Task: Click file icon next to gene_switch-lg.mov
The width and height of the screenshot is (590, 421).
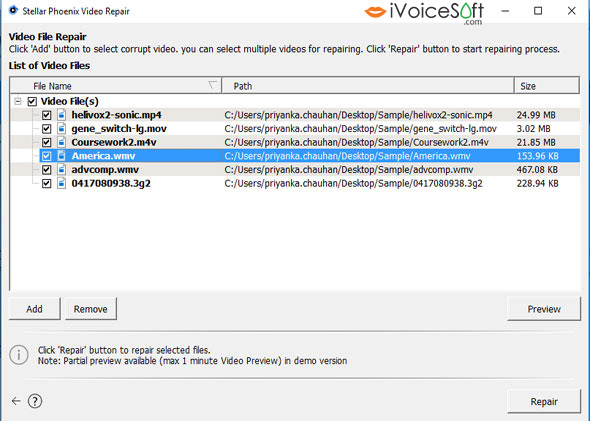Action: click(61, 129)
